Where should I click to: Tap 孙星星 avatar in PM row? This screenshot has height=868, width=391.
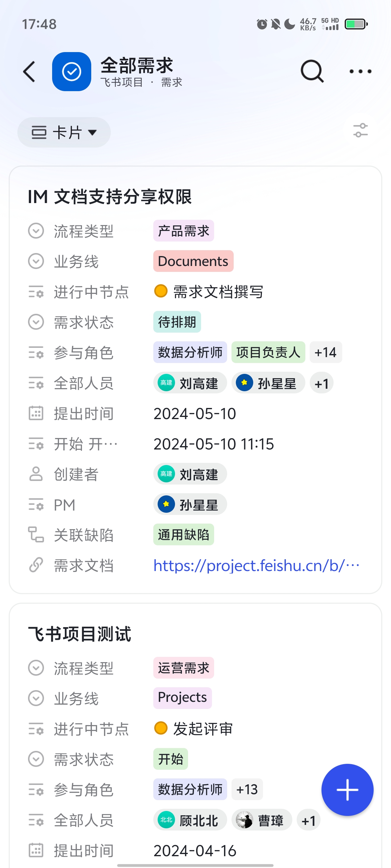[166, 504]
